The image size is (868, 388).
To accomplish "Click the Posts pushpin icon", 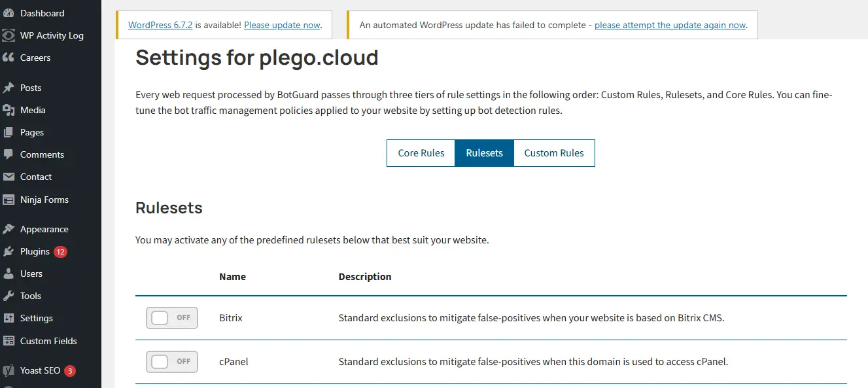I will 9,88.
